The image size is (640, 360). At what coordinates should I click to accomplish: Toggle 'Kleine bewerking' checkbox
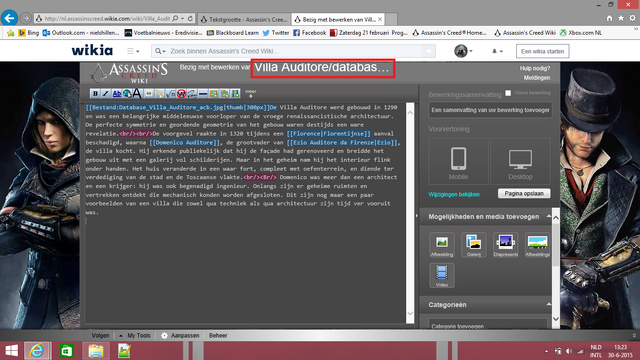(x=508, y=93)
